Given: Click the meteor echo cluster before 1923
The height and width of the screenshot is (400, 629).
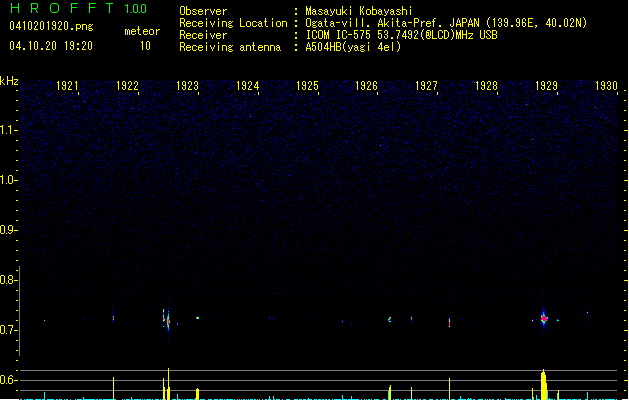Looking at the screenshot, I should (166, 320).
